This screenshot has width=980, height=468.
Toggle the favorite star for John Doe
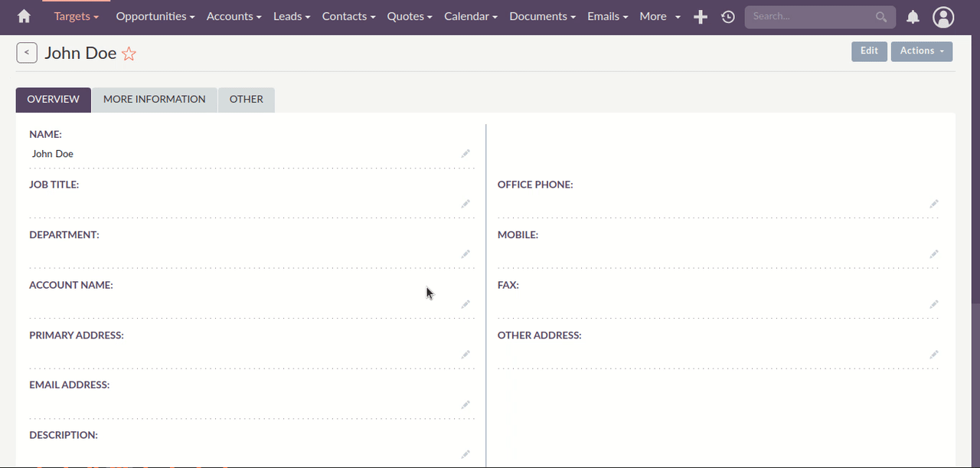click(x=129, y=54)
